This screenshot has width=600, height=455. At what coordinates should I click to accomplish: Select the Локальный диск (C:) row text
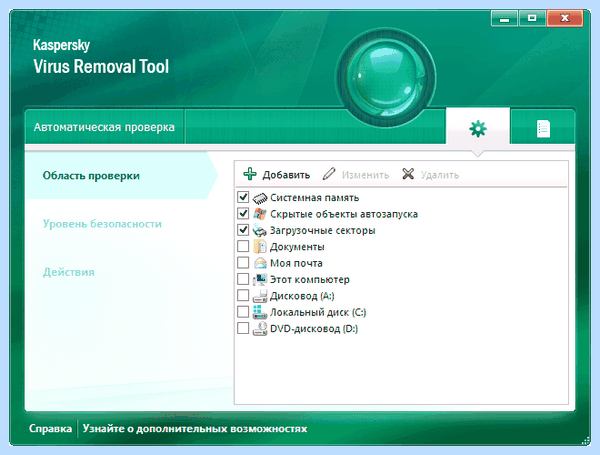[x=318, y=312]
